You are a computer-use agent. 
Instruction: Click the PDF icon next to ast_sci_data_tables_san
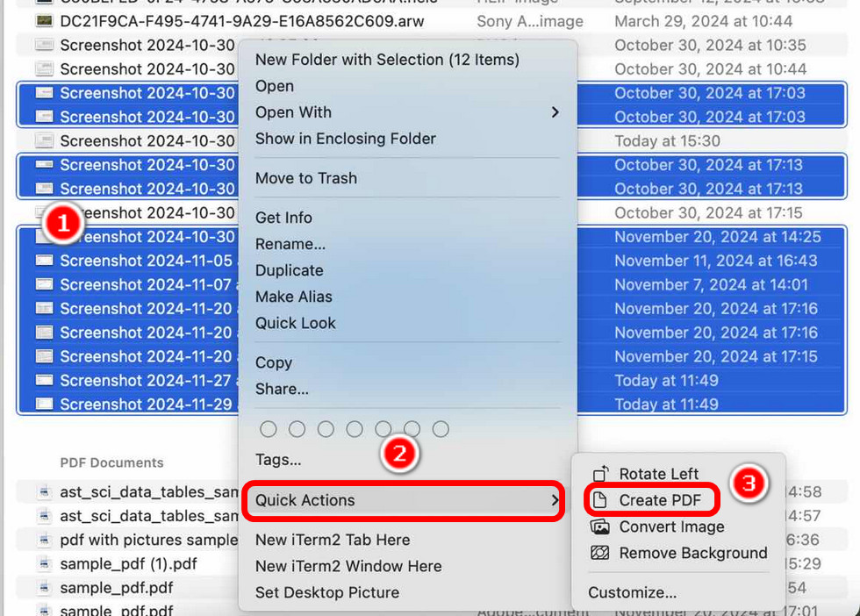pos(45,492)
